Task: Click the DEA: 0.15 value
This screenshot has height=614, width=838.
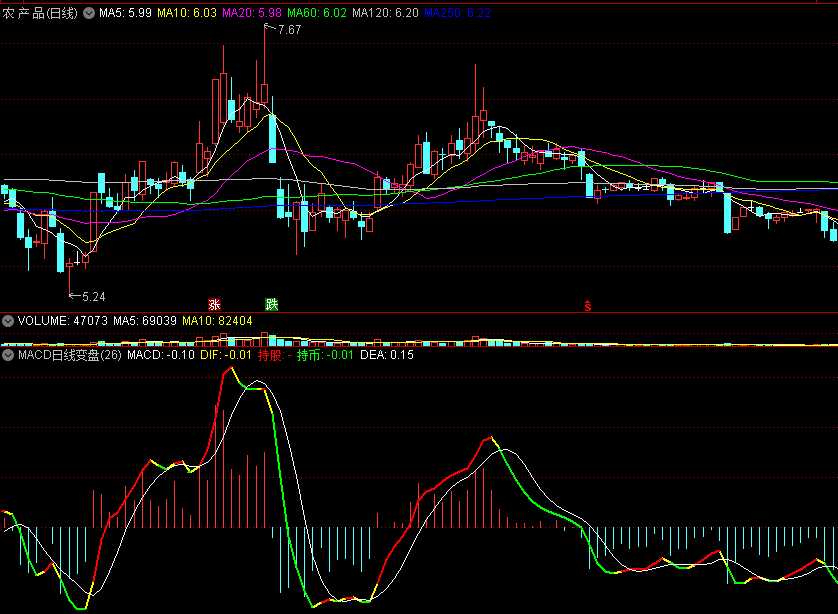Action: pyautogui.click(x=387, y=355)
